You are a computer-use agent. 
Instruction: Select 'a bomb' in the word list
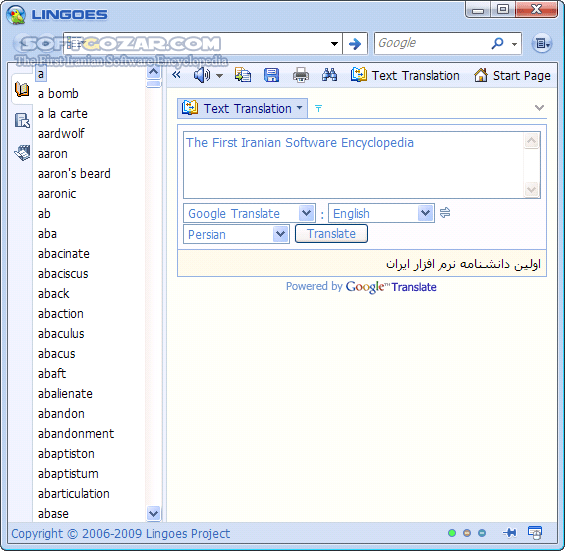[x=58, y=94]
